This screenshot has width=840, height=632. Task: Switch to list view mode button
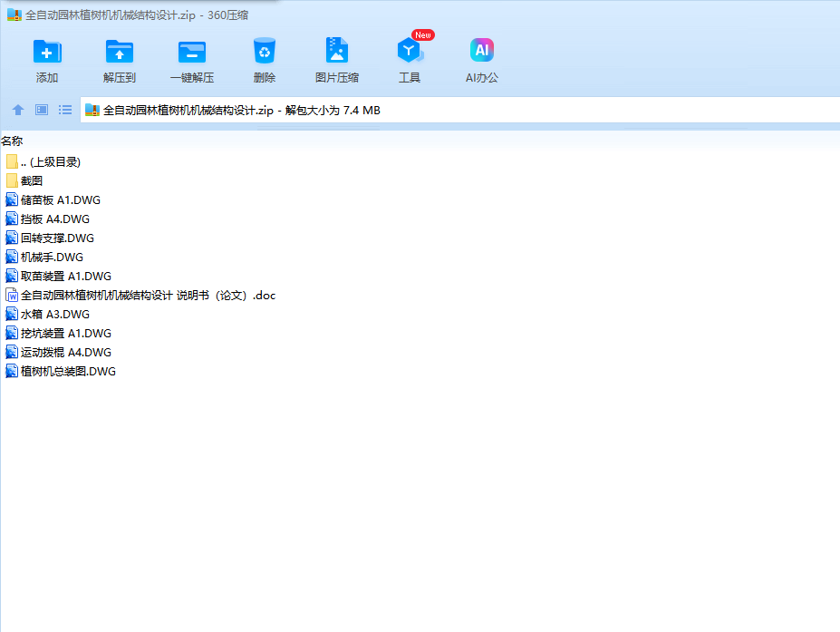coord(65,110)
